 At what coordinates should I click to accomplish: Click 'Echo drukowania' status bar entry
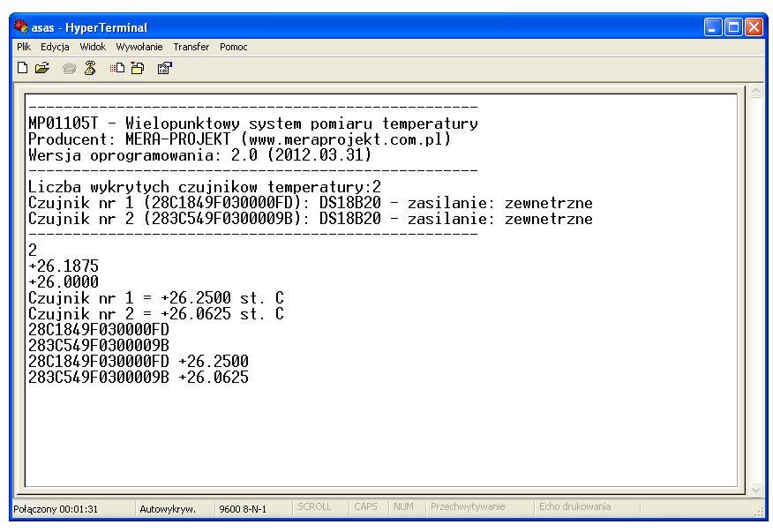coord(574,506)
